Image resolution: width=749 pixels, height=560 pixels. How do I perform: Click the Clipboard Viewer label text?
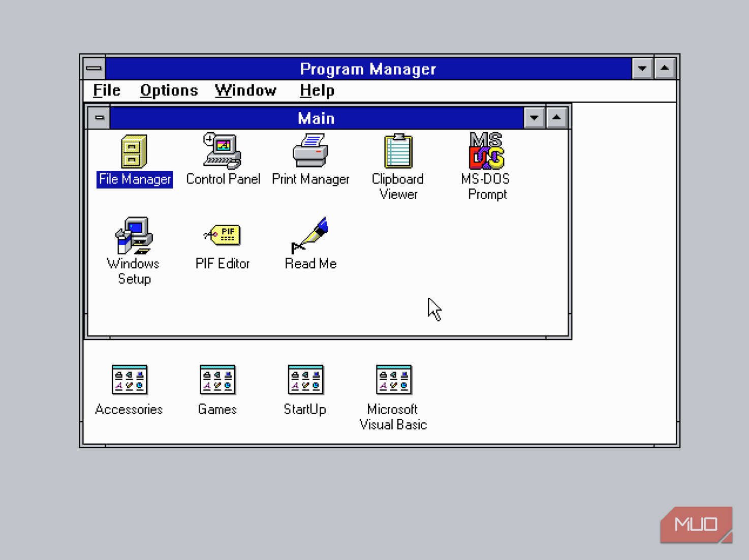click(x=398, y=186)
